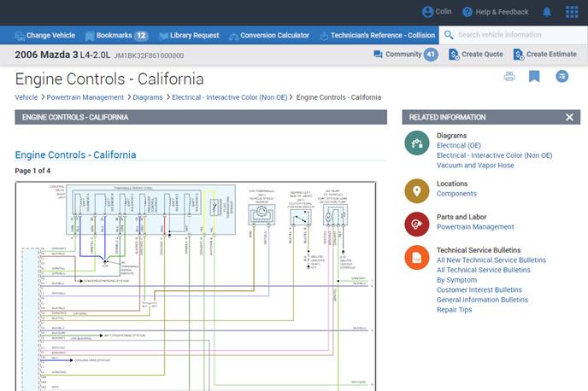Open All Technical Service Bulletins link
Screen dimensions: 588x391
[x=484, y=270]
